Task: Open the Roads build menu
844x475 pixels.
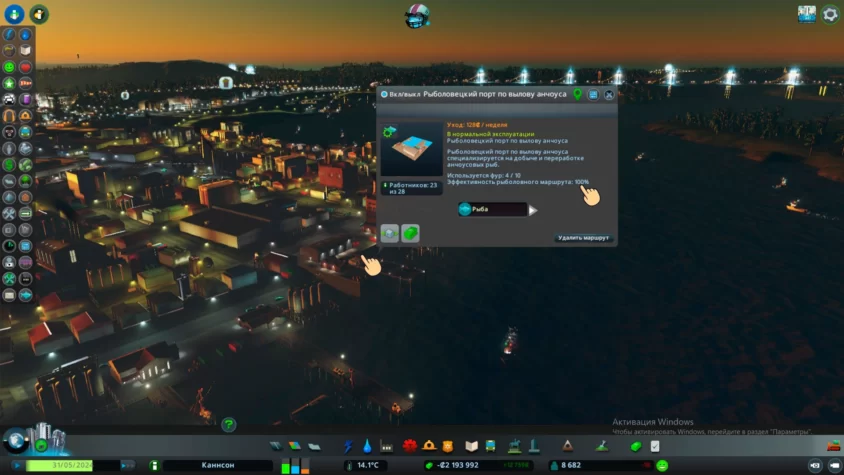Action: coord(276,446)
